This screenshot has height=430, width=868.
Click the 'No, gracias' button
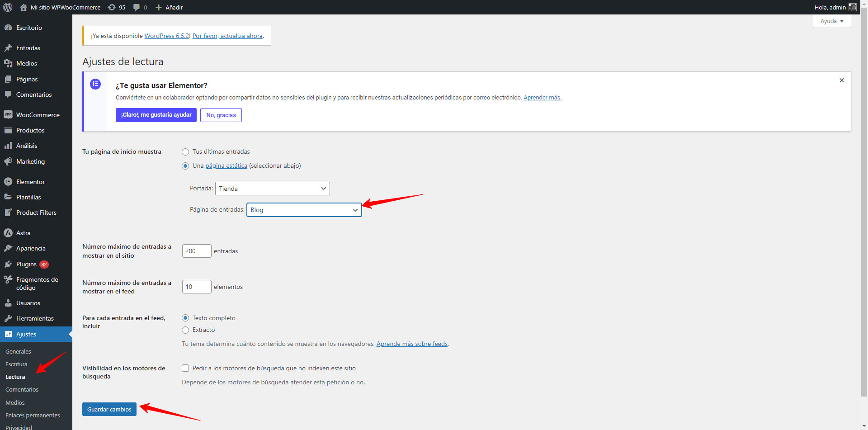221,115
